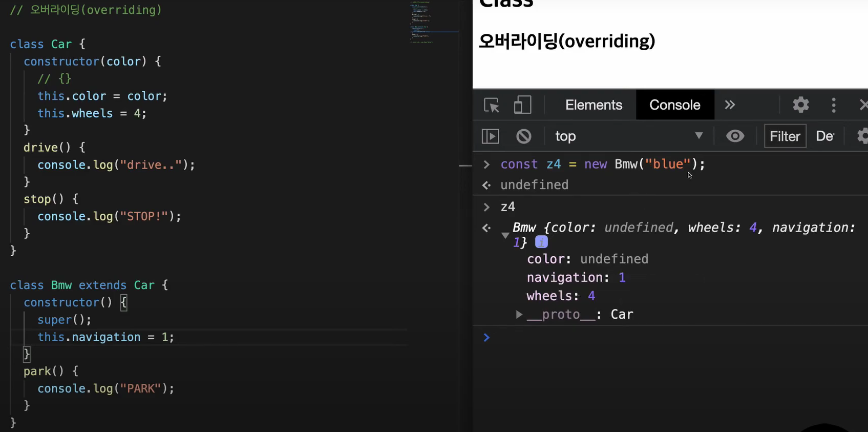Click the '오버라이딩(overriding)' page heading
Image resolution: width=868 pixels, height=432 pixels.
pos(567,41)
